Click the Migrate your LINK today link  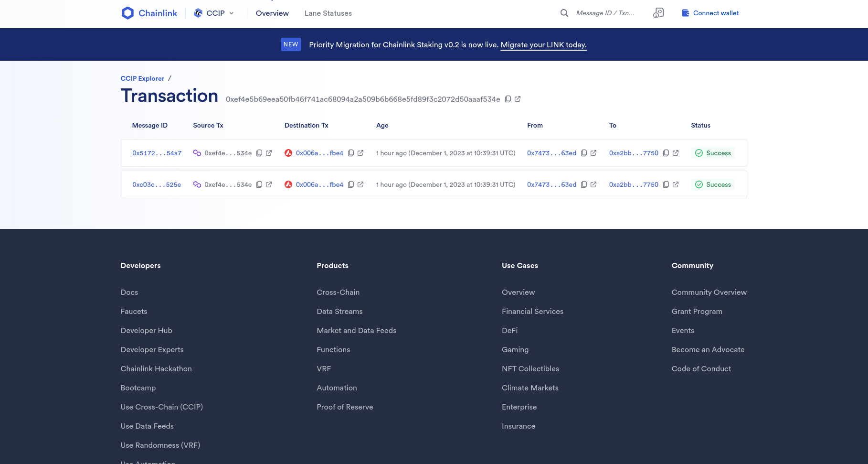pos(543,44)
